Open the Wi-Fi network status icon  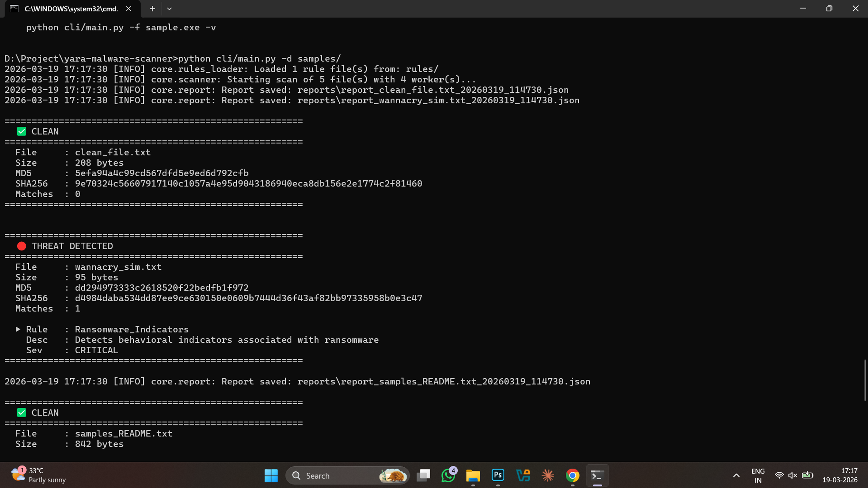(x=779, y=476)
